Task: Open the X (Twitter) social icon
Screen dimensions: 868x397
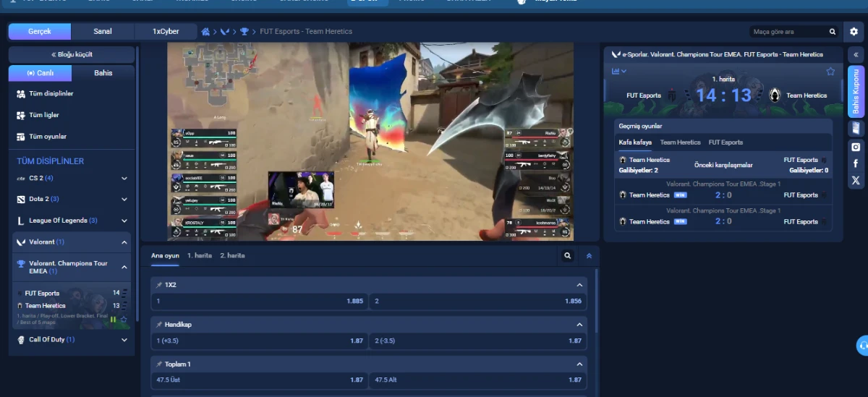Action: 856,180
